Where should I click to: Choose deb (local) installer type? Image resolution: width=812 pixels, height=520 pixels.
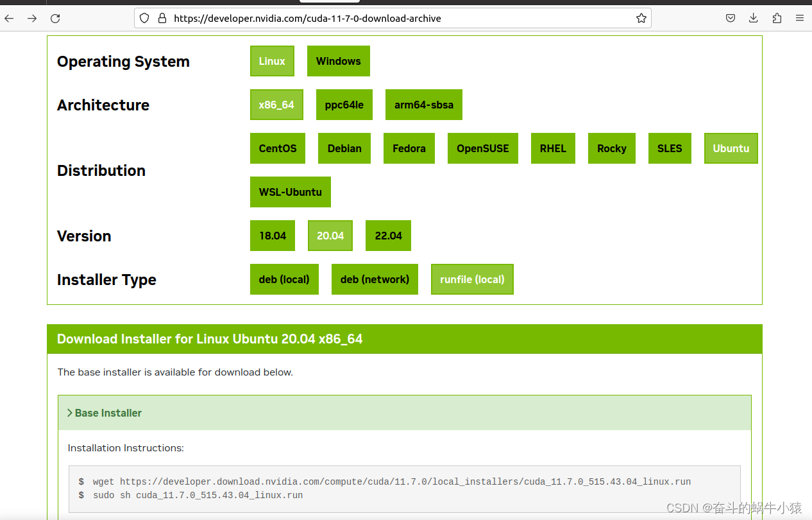pos(284,279)
